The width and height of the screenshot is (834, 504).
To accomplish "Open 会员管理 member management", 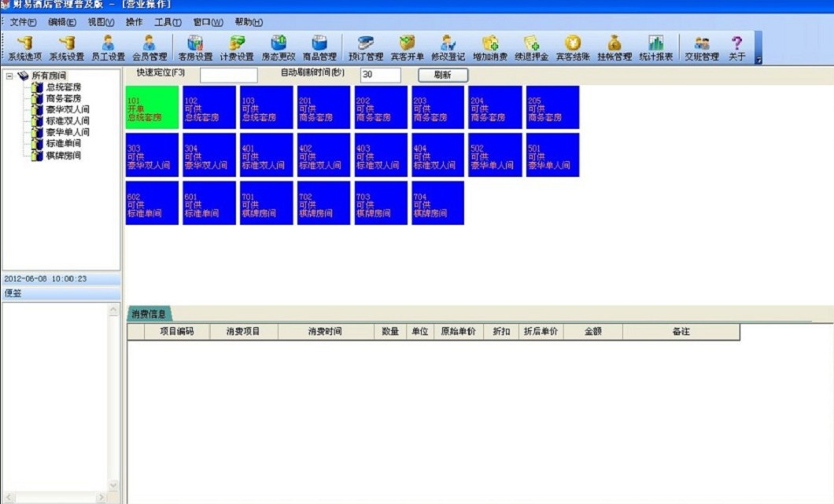I will click(x=149, y=48).
